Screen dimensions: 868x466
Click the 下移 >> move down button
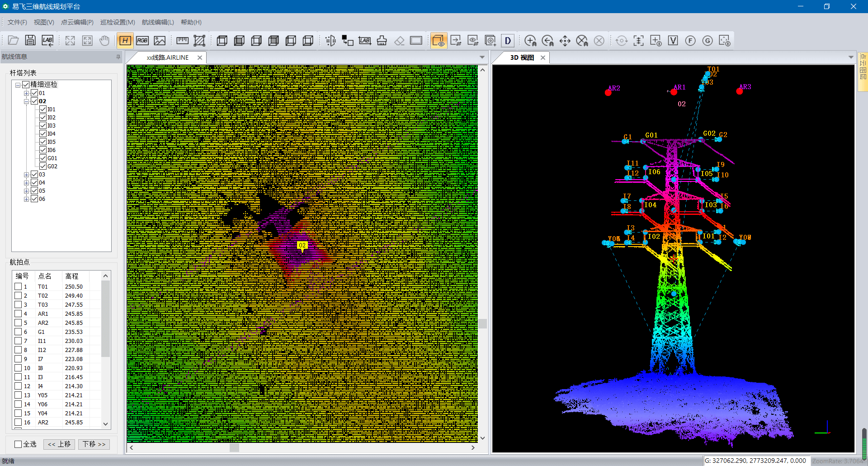pos(94,444)
